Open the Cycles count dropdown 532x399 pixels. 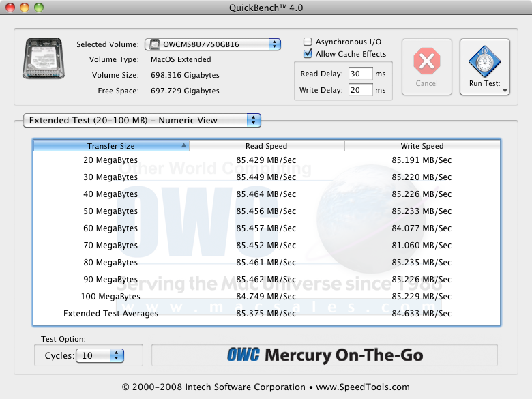[x=100, y=355]
